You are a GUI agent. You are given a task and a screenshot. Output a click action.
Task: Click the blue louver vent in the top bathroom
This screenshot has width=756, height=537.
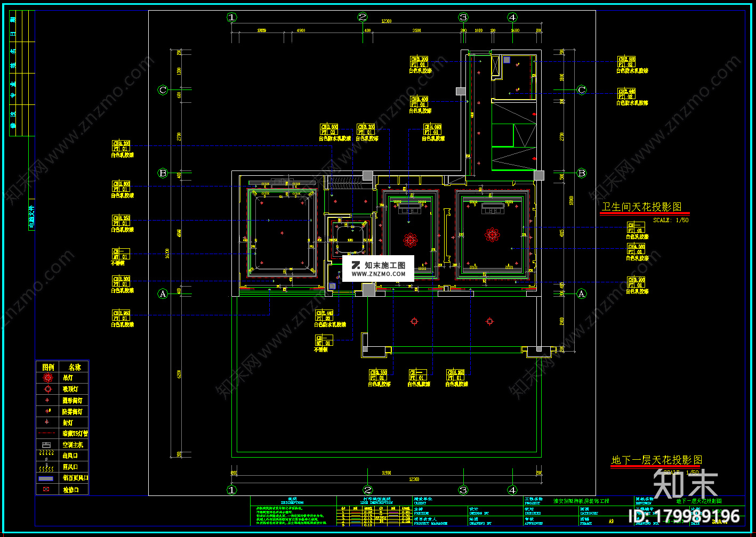pyautogui.click(x=506, y=60)
